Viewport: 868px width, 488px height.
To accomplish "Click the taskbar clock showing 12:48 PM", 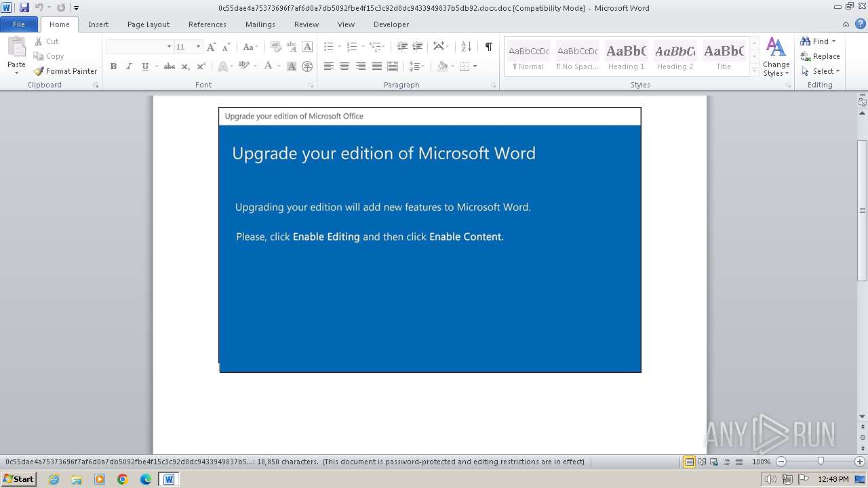I will click(x=833, y=479).
